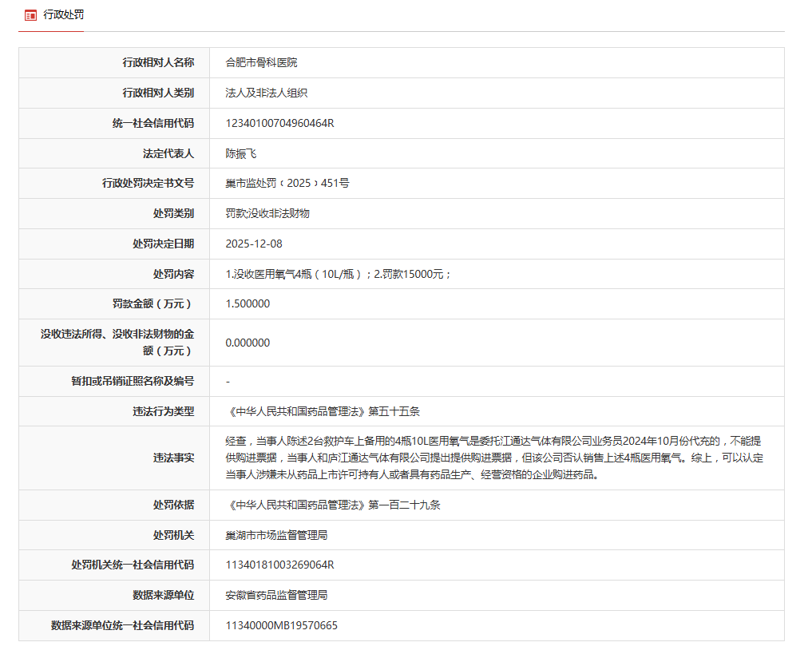
Task: Click the 处罚依据 label
Action: [x=173, y=505]
